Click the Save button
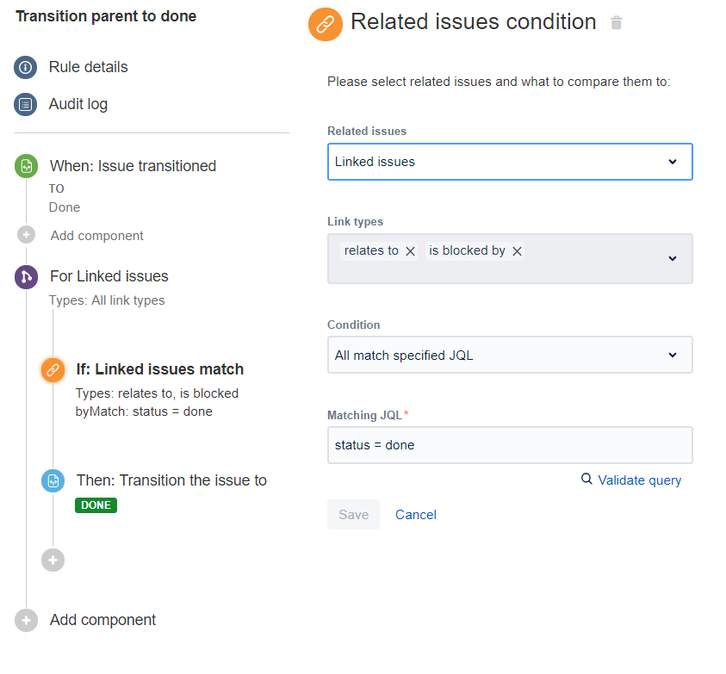Image resolution: width=726 pixels, height=674 pixels. tap(353, 514)
